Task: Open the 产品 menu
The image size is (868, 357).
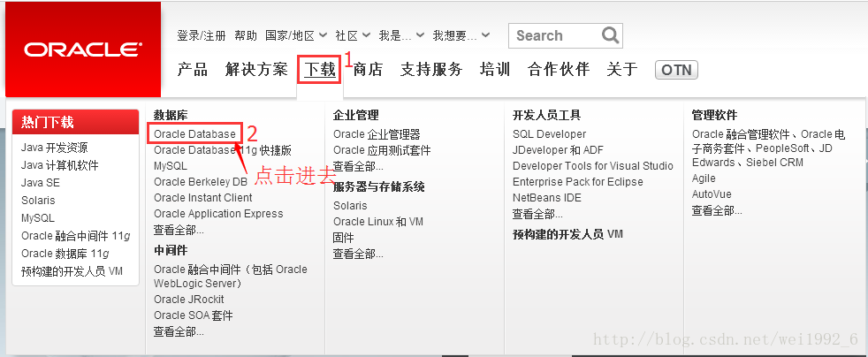Action: tap(193, 70)
